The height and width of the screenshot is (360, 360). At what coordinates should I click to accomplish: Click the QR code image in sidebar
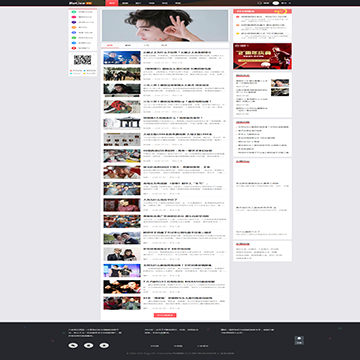pos(82,60)
